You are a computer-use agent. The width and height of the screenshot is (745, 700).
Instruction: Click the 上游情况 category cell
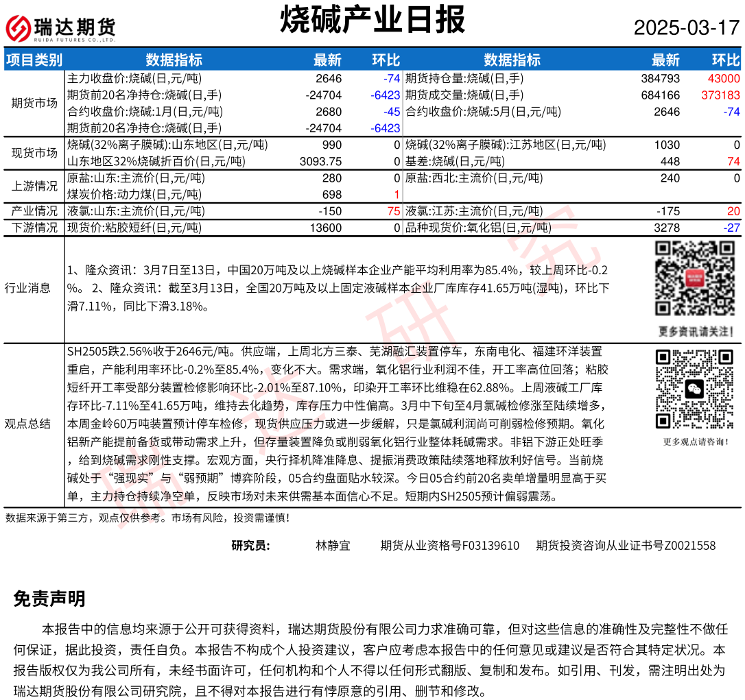(34, 186)
